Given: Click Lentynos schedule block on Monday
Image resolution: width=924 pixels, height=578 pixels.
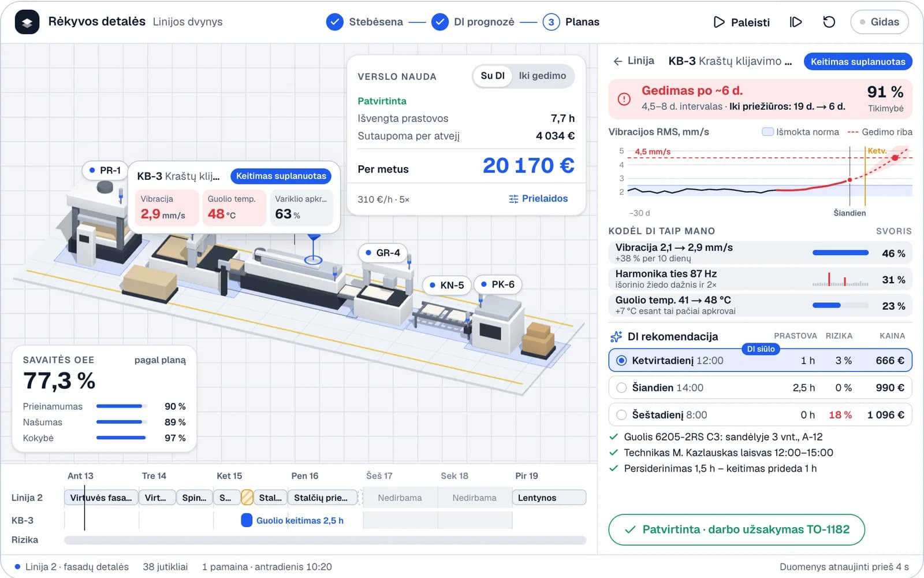Looking at the screenshot, I should pyautogui.click(x=549, y=498).
